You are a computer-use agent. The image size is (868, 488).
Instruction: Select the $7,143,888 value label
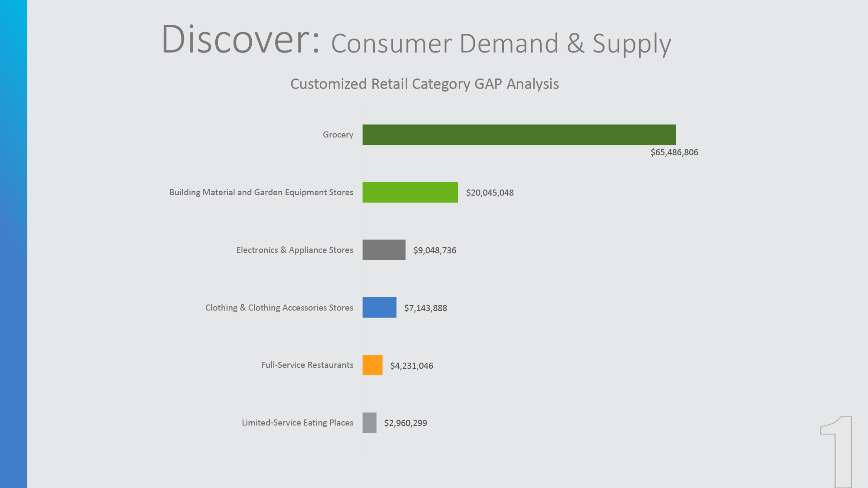(x=425, y=308)
